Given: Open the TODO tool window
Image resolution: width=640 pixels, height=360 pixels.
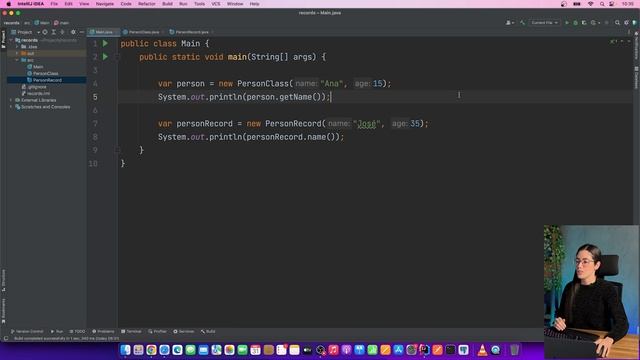Looking at the screenshot, I should (x=77, y=331).
